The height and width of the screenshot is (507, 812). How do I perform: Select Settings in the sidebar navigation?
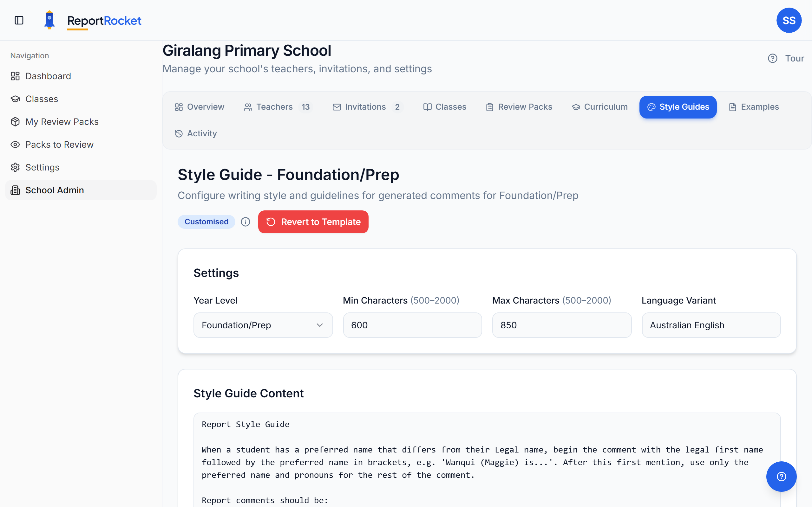tap(43, 167)
